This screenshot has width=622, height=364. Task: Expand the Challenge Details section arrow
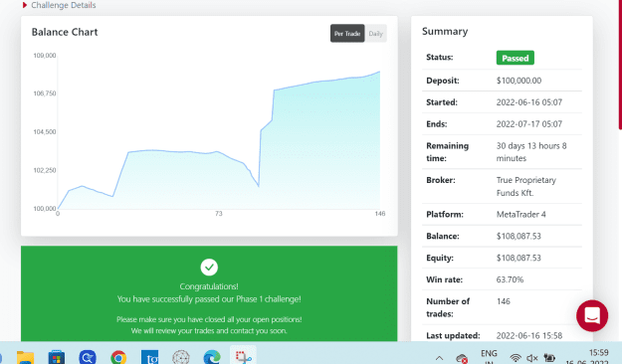click(x=25, y=5)
